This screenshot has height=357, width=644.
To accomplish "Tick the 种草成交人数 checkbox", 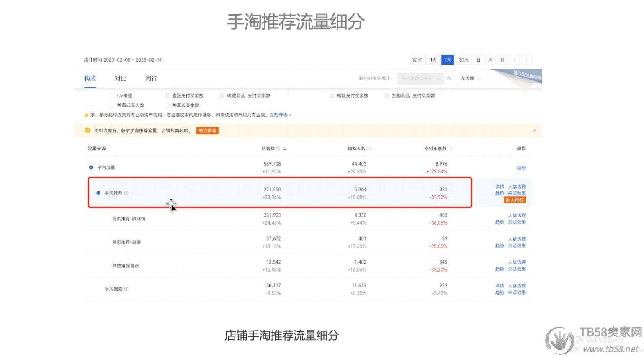I will 112,106.
